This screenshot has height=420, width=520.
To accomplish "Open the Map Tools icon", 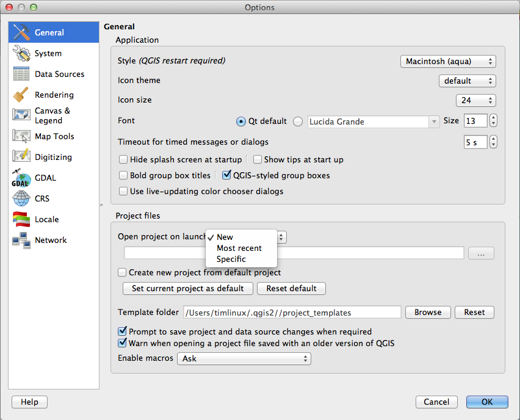I will click(x=21, y=137).
